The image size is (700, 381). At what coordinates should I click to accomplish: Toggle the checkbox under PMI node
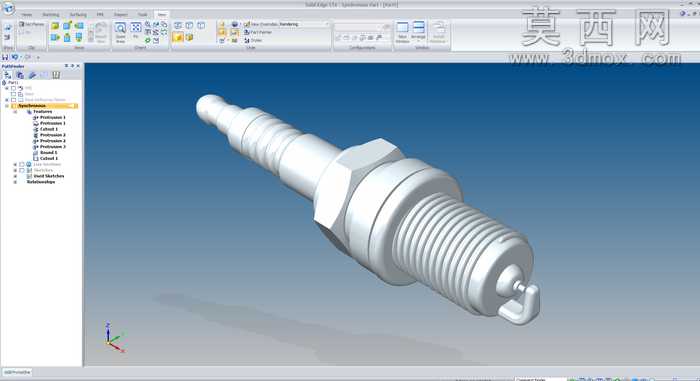(x=13, y=94)
